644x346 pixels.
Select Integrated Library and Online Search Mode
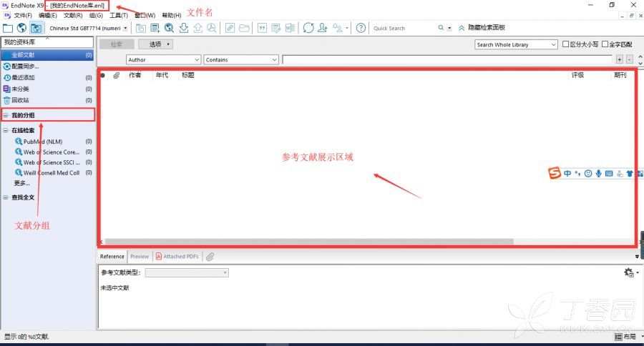pos(36,28)
